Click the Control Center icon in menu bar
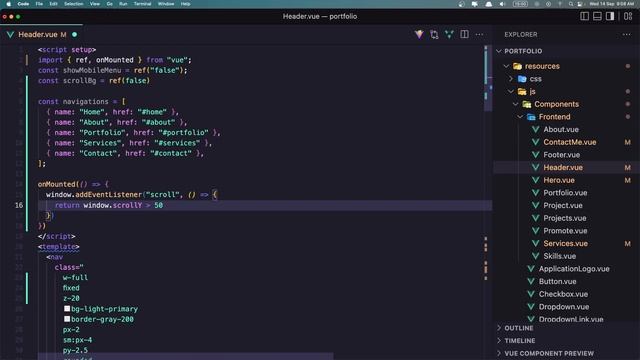The height and width of the screenshot is (360, 640). point(580,4)
